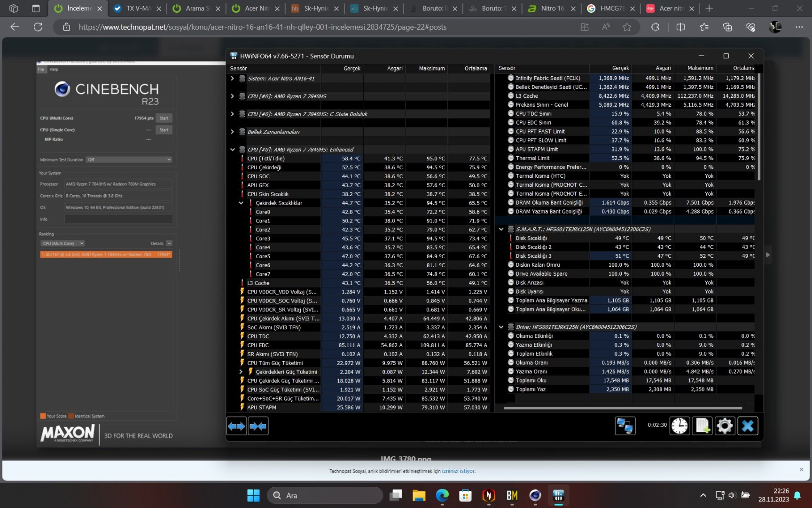
Task: Dismiss the Technopat notification banner
Action: [x=802, y=469]
